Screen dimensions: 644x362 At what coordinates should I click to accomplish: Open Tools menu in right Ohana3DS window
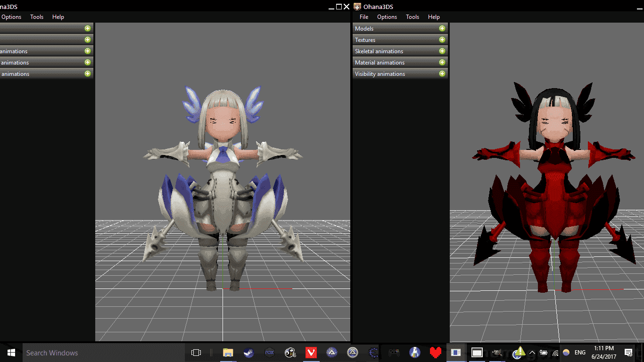pos(413,17)
